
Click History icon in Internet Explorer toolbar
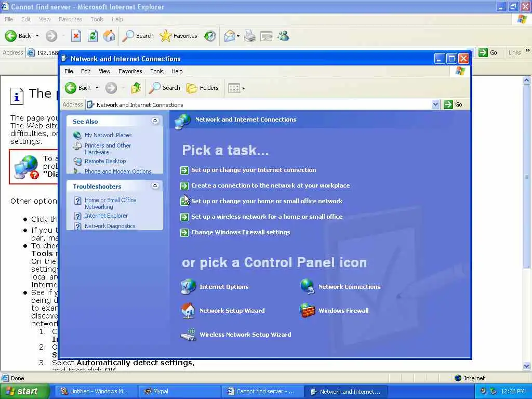(210, 36)
